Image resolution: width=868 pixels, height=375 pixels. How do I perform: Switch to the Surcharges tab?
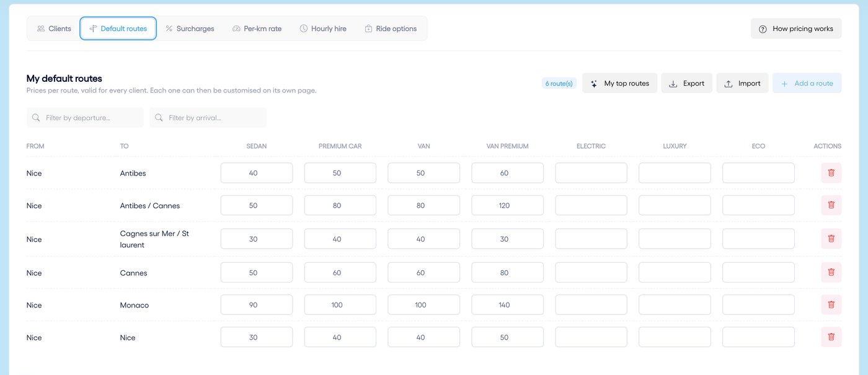click(190, 29)
